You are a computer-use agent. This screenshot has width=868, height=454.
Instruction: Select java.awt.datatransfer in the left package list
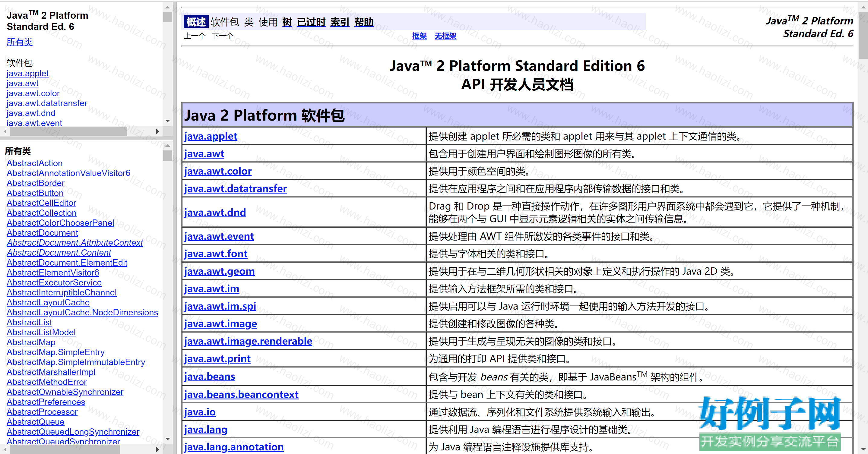(47, 103)
